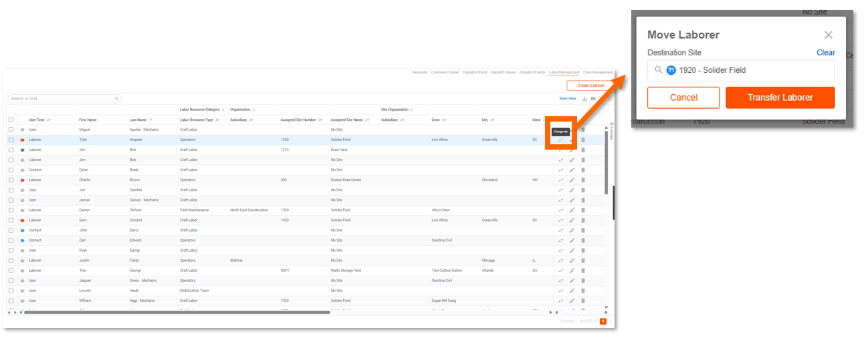The height and width of the screenshot is (344, 868).
Task: Check the box for Darren Chilson row
Action: pos(11,210)
